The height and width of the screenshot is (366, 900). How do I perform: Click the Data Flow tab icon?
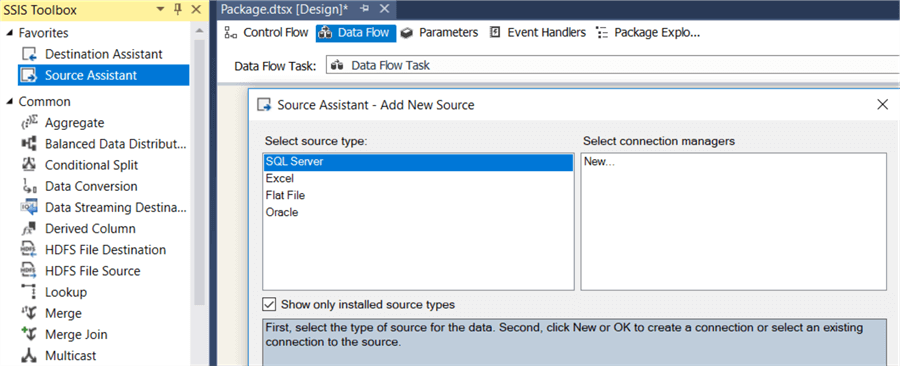coord(325,33)
